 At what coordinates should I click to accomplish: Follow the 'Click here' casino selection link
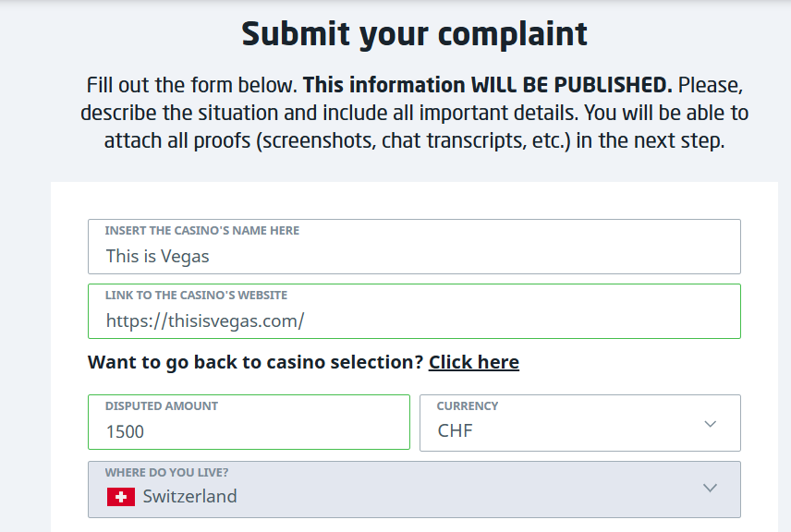[473, 362]
